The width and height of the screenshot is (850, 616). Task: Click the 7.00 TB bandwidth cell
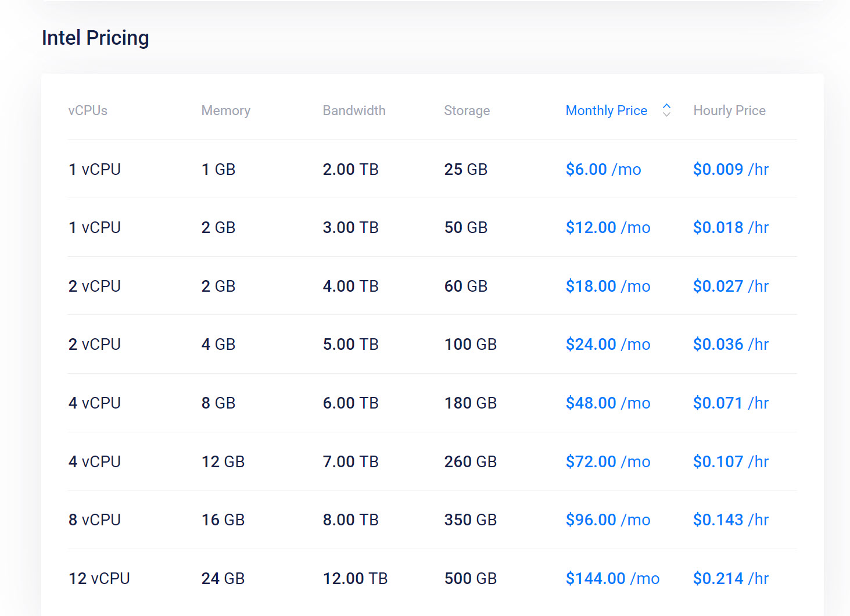(x=350, y=461)
